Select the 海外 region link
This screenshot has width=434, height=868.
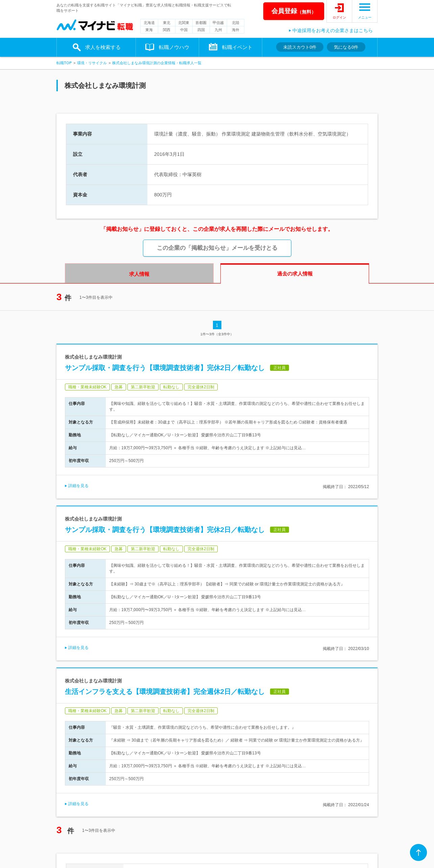click(x=236, y=30)
